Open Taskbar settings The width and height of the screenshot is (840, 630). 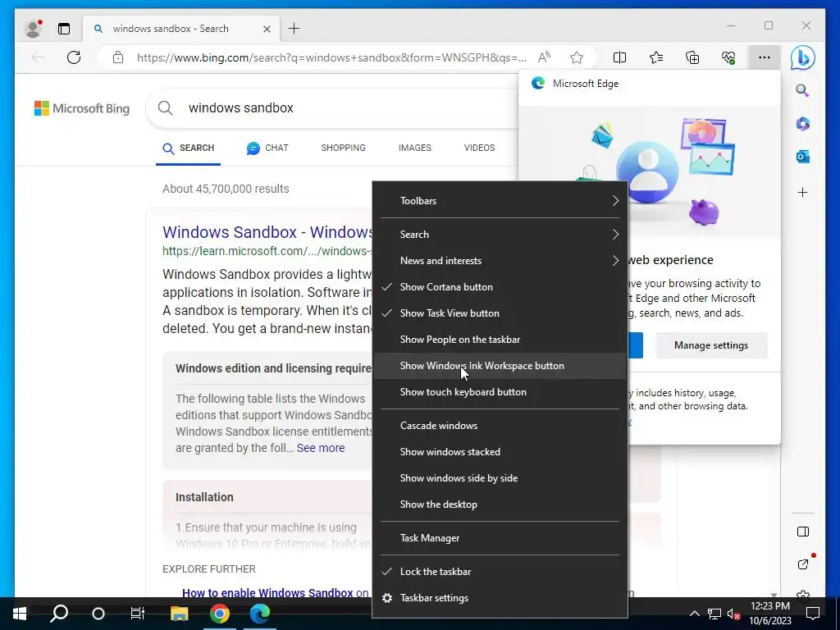[x=500, y=598]
